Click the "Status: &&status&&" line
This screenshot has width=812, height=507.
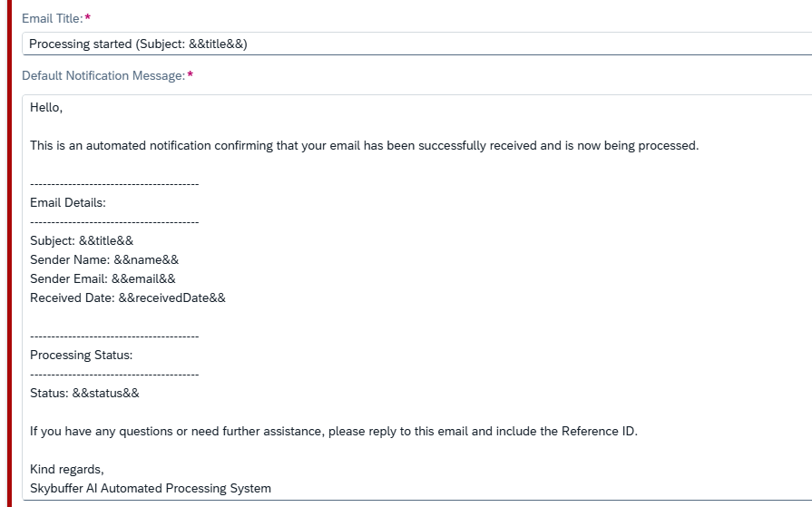84,393
